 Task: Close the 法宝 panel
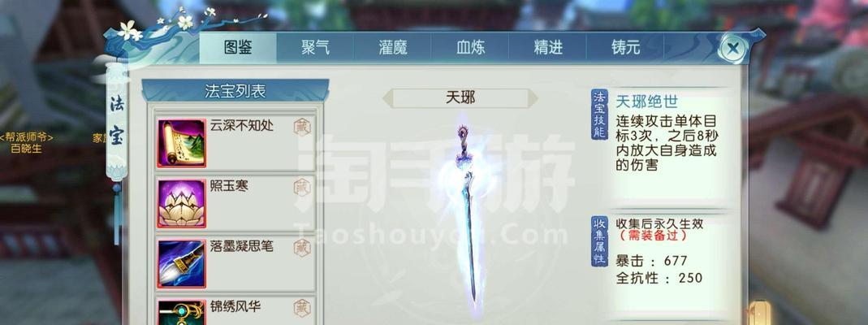(734, 48)
